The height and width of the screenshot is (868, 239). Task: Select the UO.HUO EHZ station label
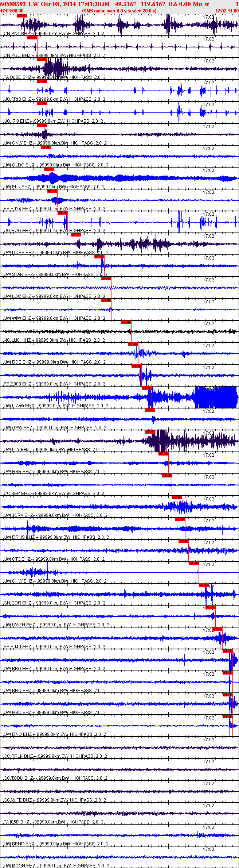17,231
